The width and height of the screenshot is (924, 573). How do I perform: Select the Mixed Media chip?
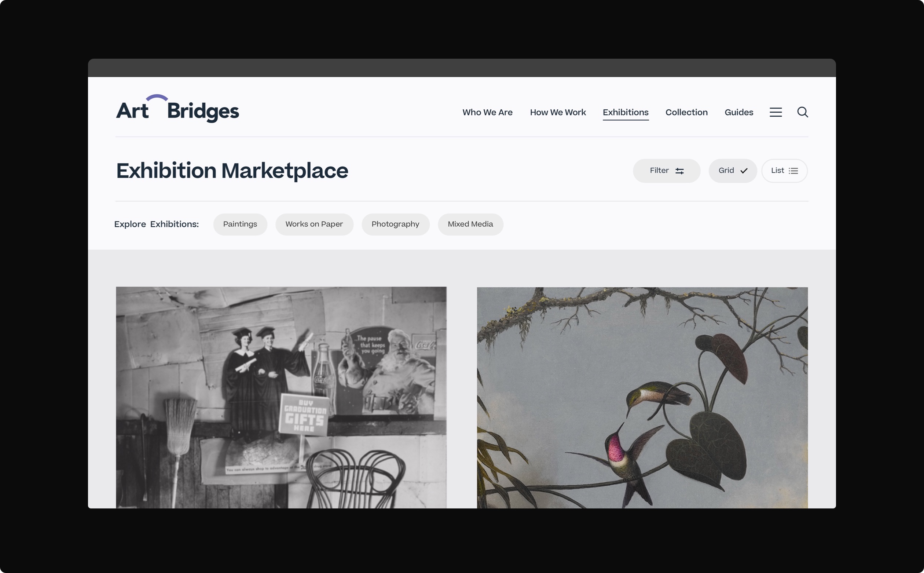(470, 224)
